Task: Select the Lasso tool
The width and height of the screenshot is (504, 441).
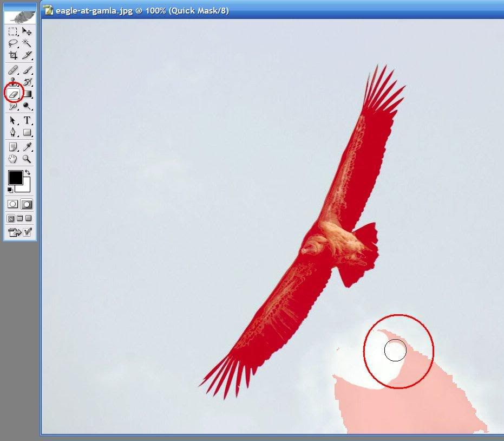Action: coord(13,43)
